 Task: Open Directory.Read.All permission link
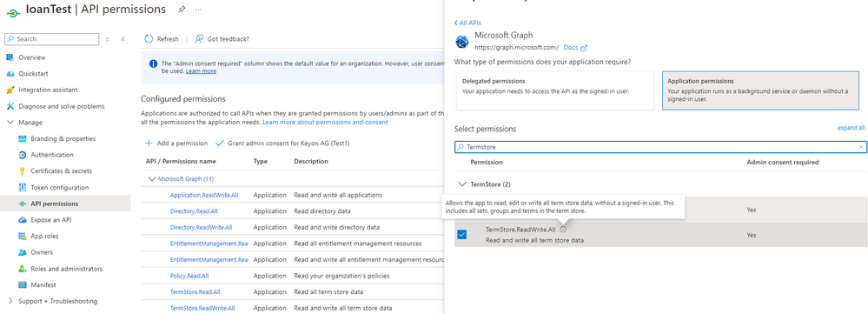(194, 211)
